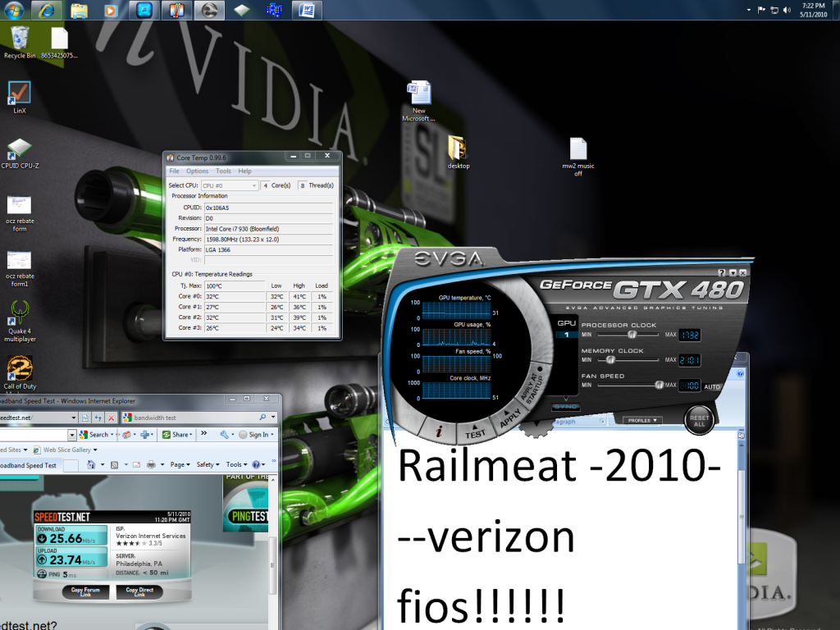
Task: Select the Quake 4 multiplayer shortcut
Action: point(20,322)
